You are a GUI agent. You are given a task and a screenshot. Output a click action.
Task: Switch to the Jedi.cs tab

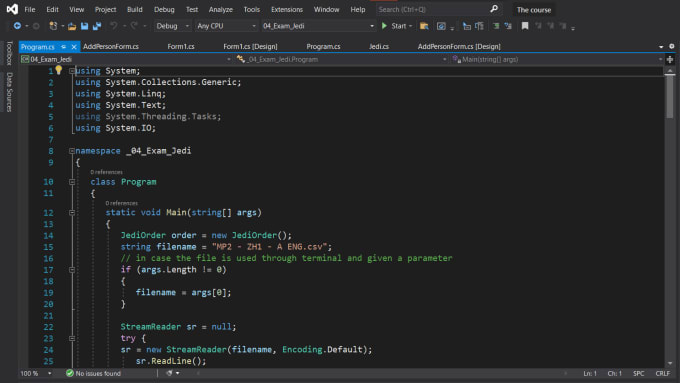pos(379,46)
